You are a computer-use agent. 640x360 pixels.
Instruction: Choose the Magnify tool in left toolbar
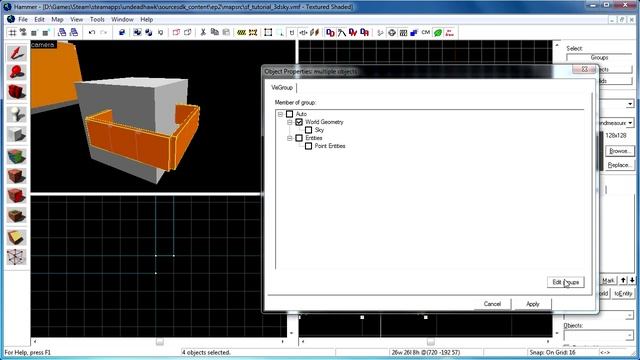[x=16, y=73]
